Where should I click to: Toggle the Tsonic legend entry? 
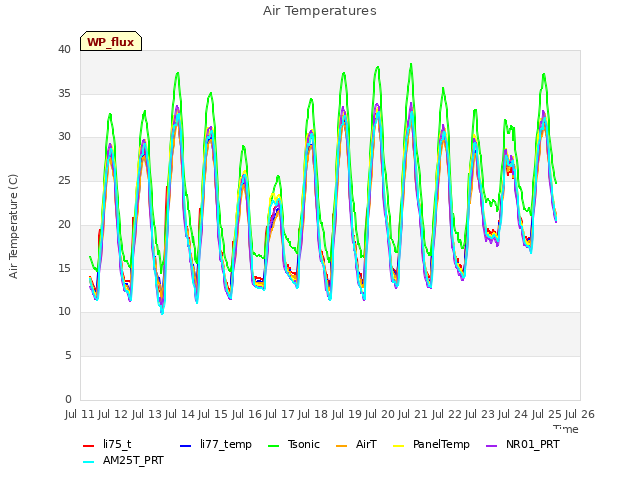294,444
